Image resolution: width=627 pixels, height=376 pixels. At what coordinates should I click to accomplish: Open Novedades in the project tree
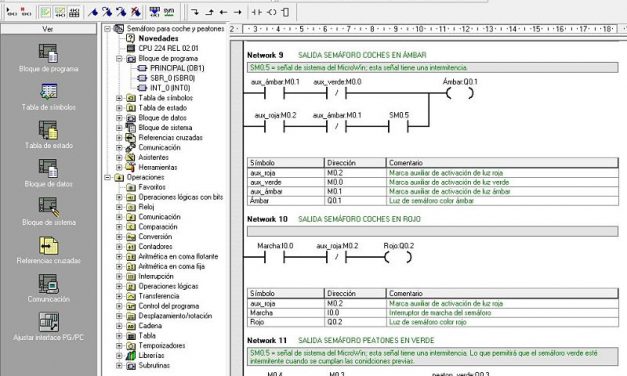(x=158, y=38)
